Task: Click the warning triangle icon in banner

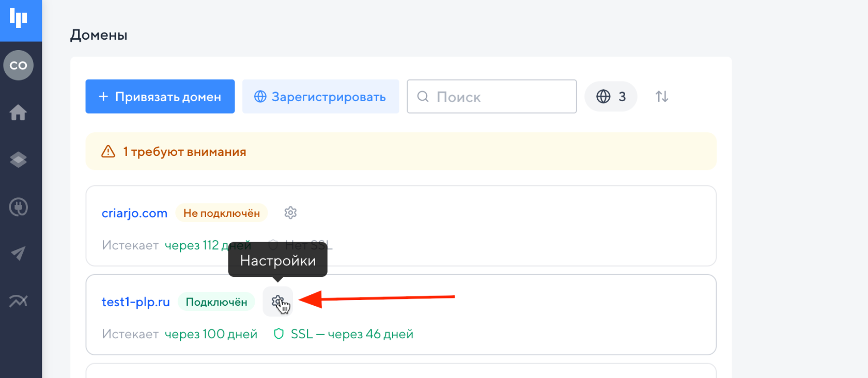Action: pos(108,151)
